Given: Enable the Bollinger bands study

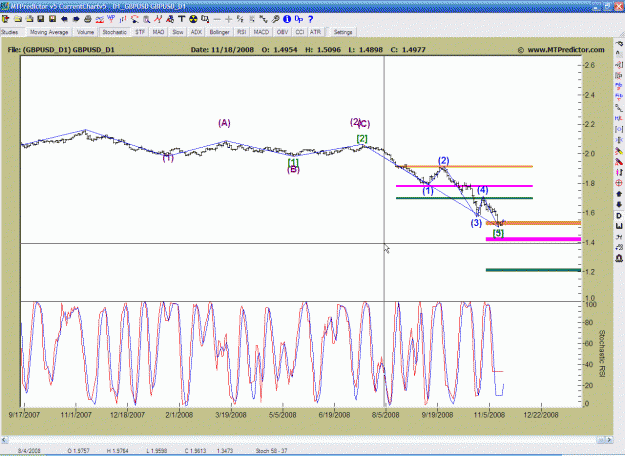Looking at the screenshot, I should [x=220, y=32].
